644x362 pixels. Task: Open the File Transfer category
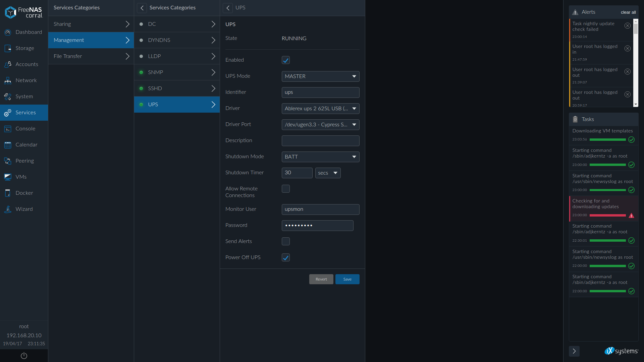point(91,56)
